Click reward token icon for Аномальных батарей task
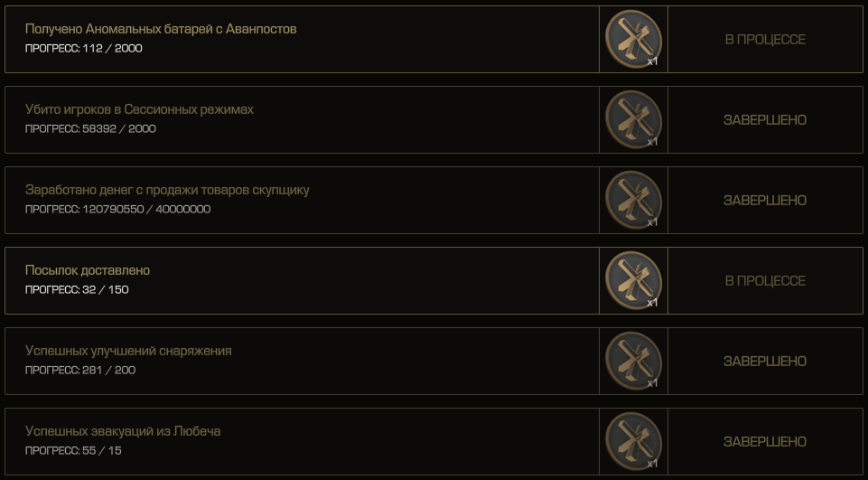The image size is (868, 480). 633,39
